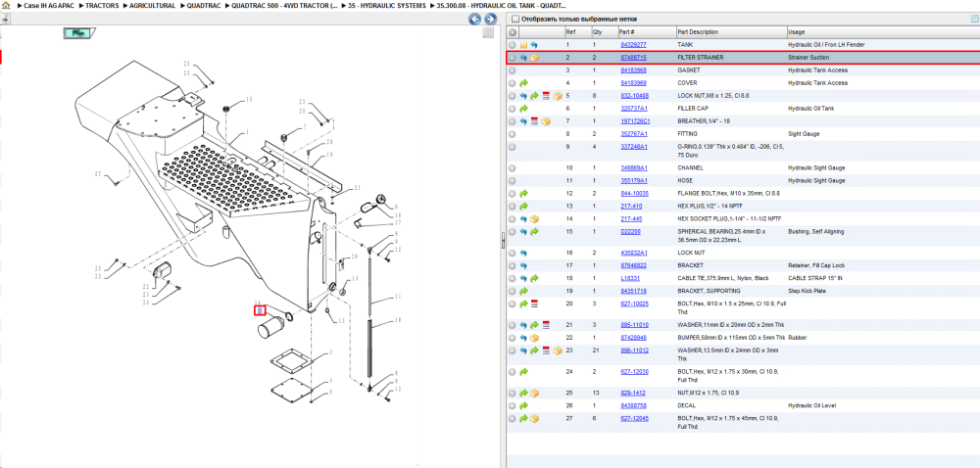The image size is (980, 468).
Task: Select 'Hydraulic Oil Level' usage text
Action: 812,405
